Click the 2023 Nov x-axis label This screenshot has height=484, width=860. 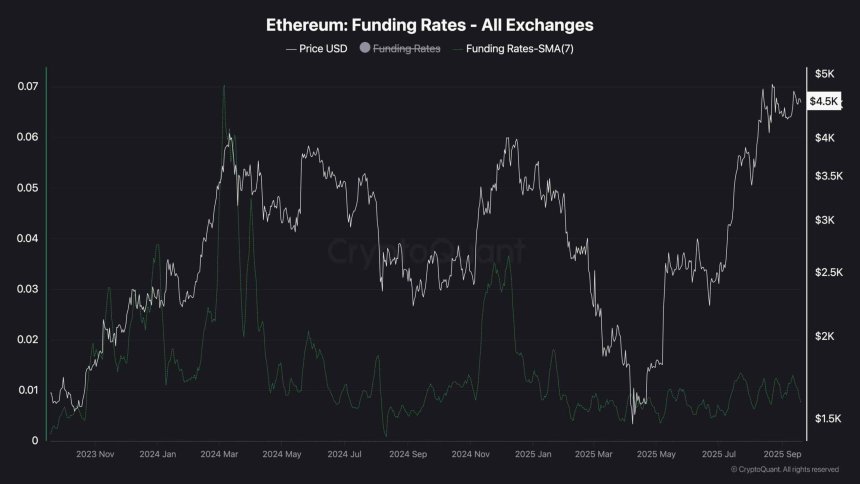point(97,454)
